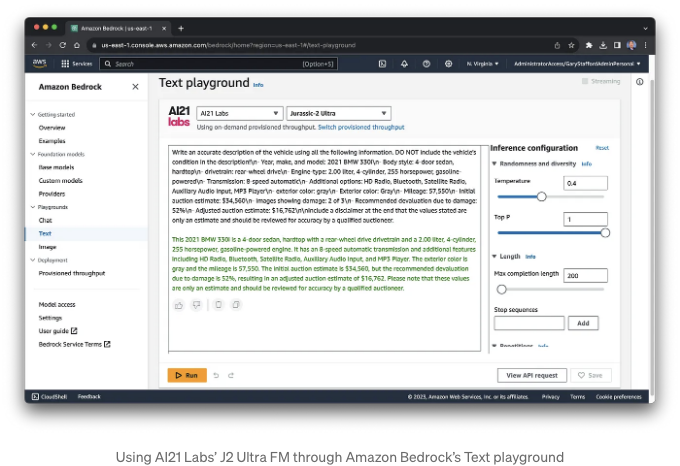Open the Overview page
680x466 pixels.
coord(52,128)
